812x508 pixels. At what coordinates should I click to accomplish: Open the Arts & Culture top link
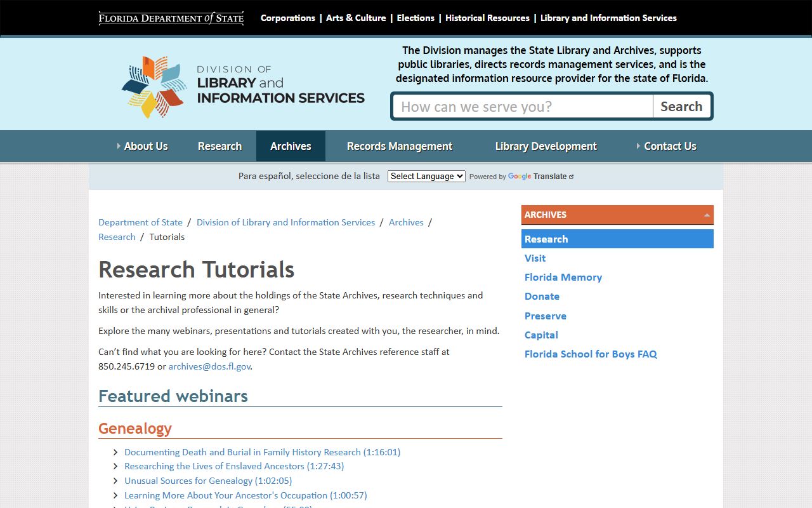(x=356, y=18)
